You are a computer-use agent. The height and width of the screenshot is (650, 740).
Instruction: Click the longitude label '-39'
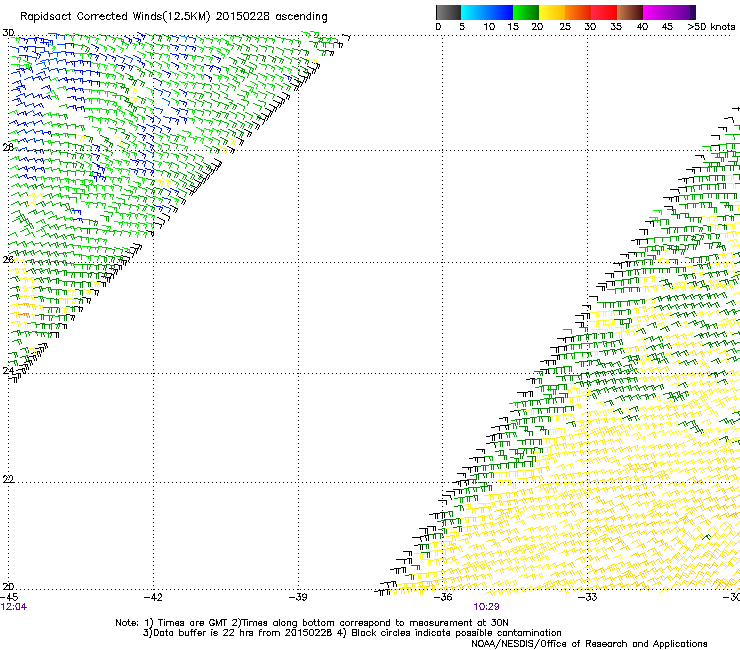298,597
